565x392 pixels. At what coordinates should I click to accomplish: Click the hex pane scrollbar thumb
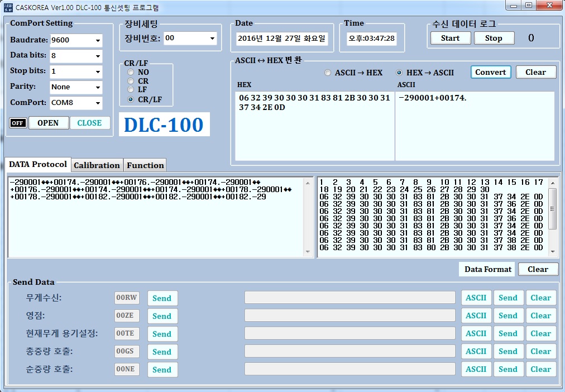pyautogui.click(x=552, y=208)
